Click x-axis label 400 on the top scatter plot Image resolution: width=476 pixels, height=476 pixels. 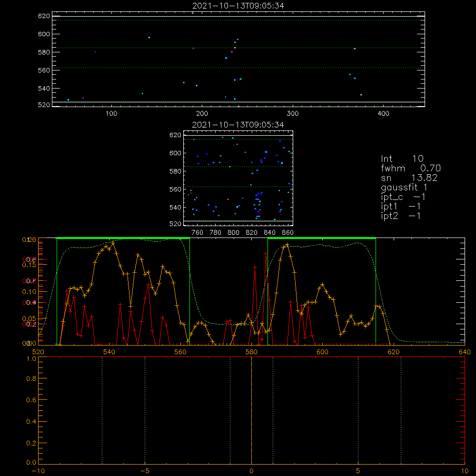(383, 114)
